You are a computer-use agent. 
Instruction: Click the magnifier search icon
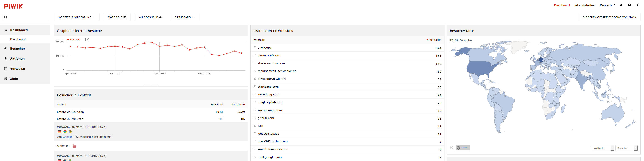click(6, 17)
